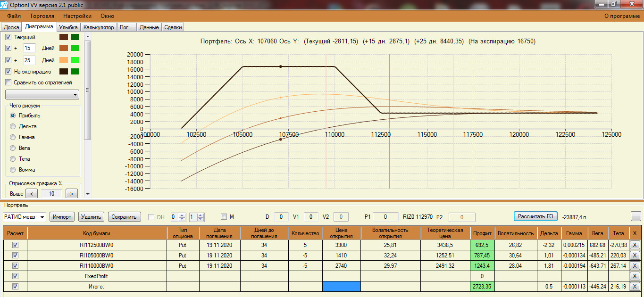
Task: Switch to the Сделки tab
Action: 173,27
